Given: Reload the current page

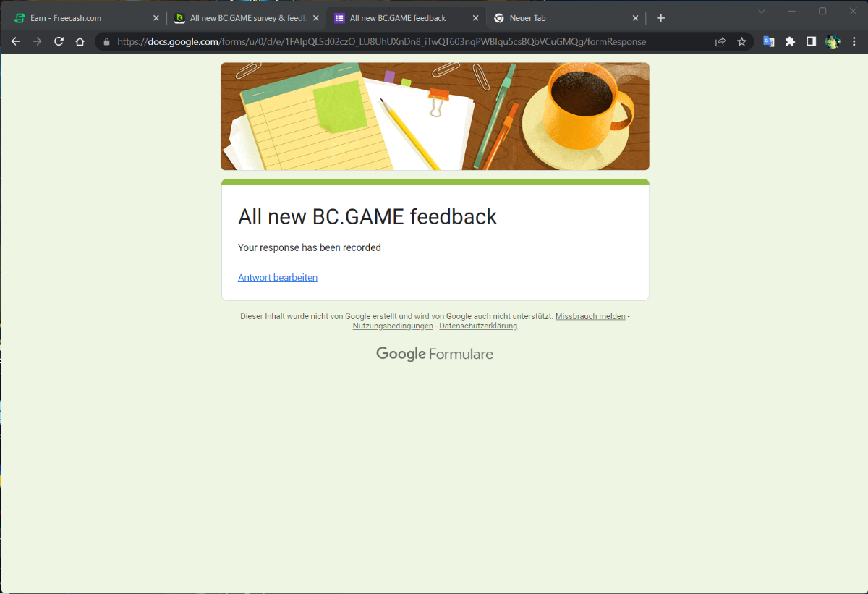Looking at the screenshot, I should click(x=59, y=42).
